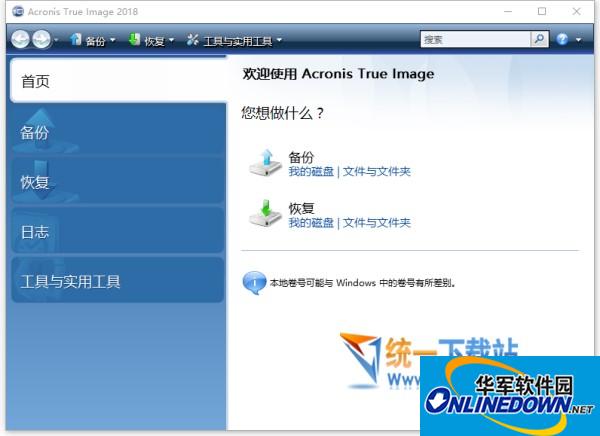Viewport: 600px width, 436px height.
Task: Minimize the Acronis True Image window
Action: click(508, 11)
